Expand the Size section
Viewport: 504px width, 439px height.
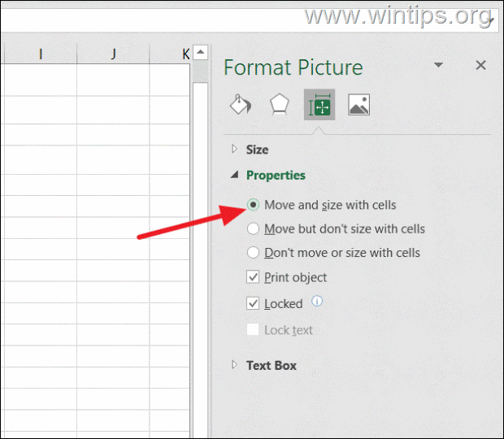pos(235,149)
